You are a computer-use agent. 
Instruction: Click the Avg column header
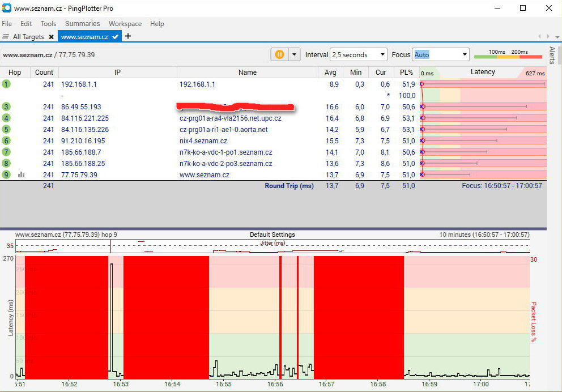(330, 73)
